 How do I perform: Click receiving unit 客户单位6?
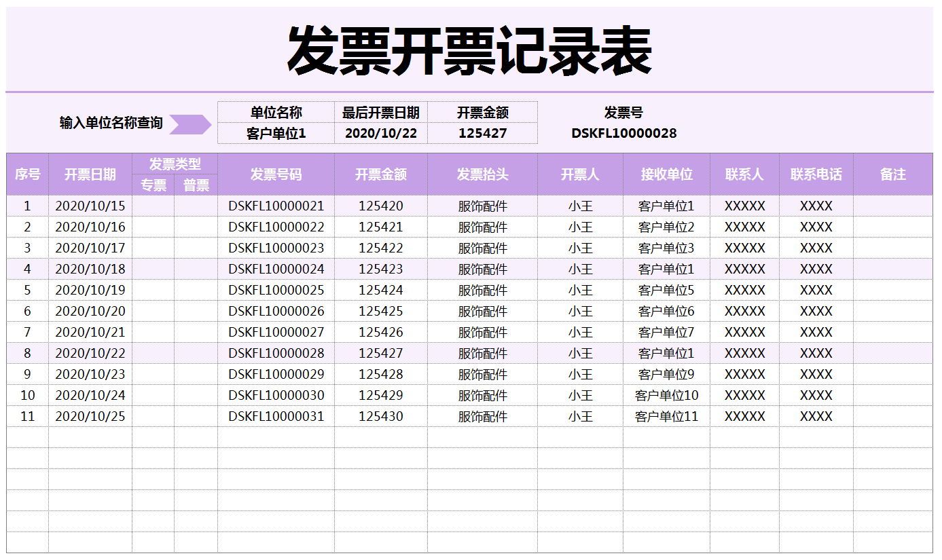667,311
